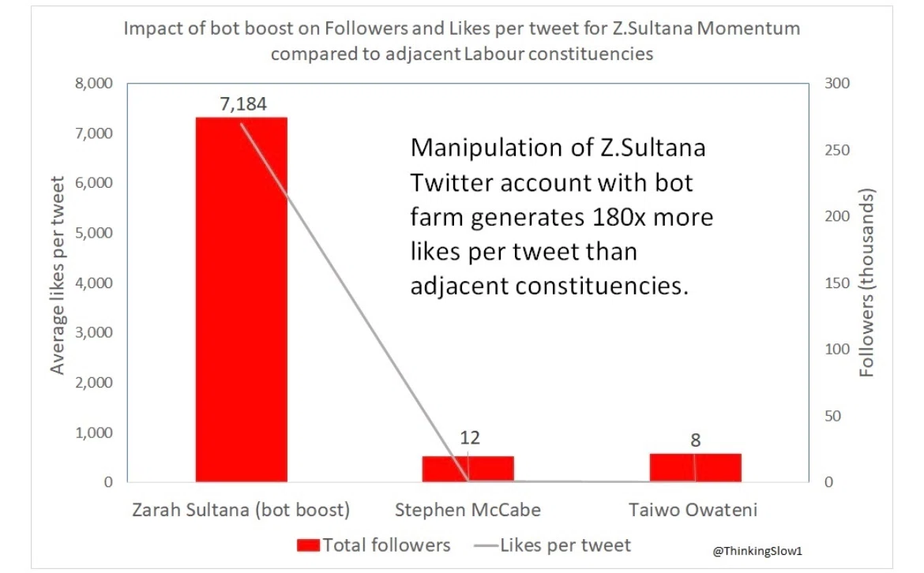This screenshot has height=573, width=924.
Task: Click the 8 data label above Taiwo bar
Action: click(x=695, y=440)
